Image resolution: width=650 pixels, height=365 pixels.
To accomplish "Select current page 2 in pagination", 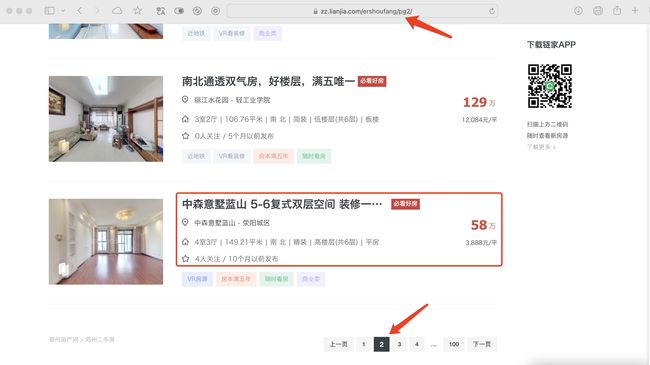I will 381,344.
